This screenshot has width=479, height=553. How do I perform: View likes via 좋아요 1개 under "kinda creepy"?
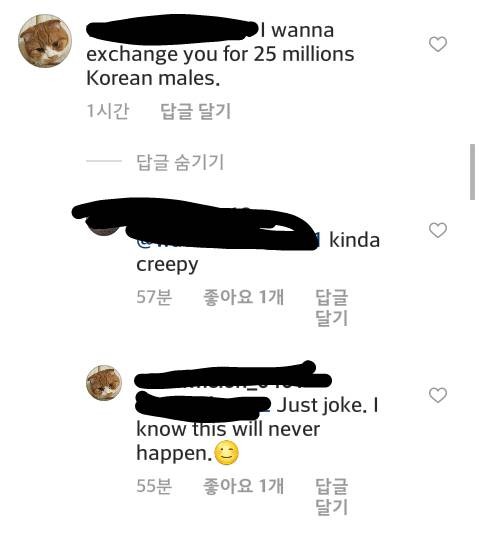[x=243, y=297]
